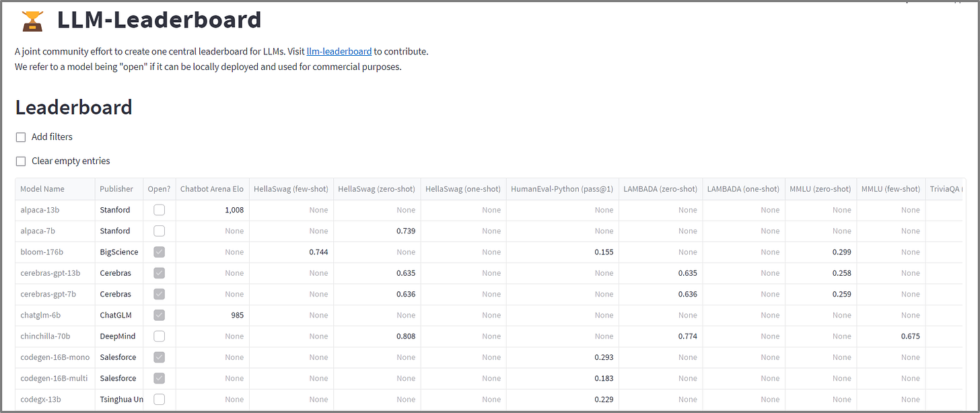
Task: Click the Tsinghua Un publisher cell
Action: pyautogui.click(x=118, y=400)
